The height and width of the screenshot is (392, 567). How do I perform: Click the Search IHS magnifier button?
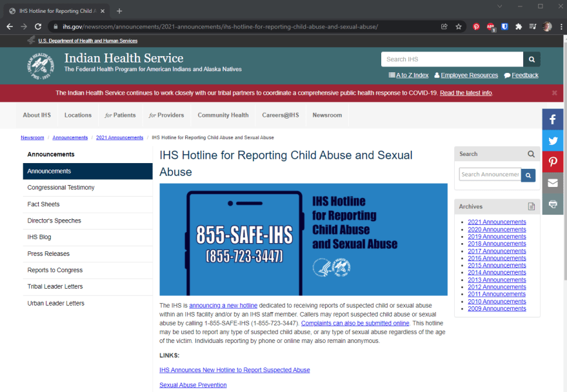tap(532, 59)
